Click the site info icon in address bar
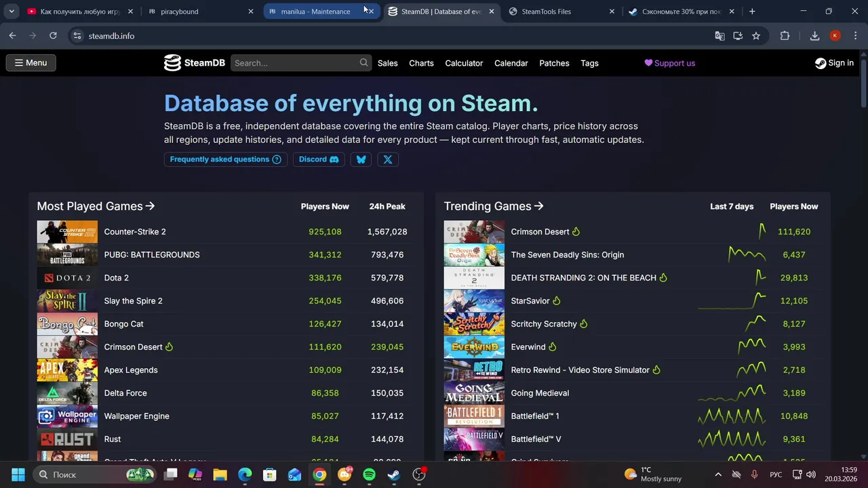Screen dimensions: 868x488 coord(77,36)
